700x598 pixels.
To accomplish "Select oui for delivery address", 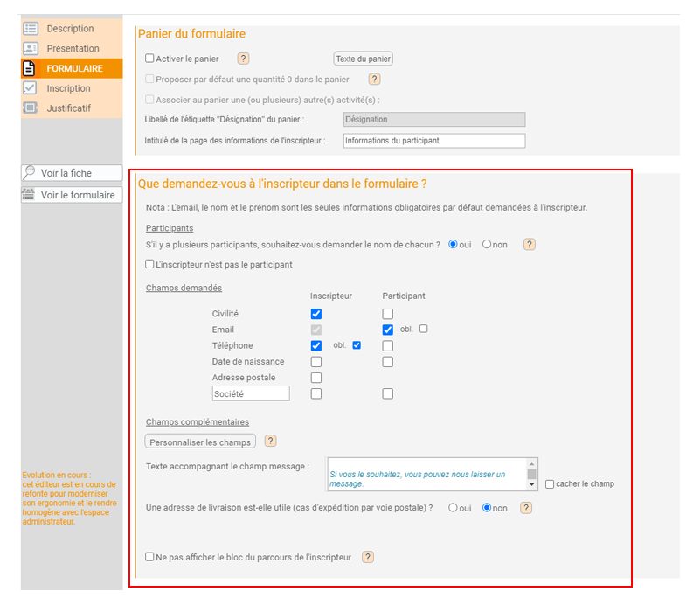I will pyautogui.click(x=453, y=508).
